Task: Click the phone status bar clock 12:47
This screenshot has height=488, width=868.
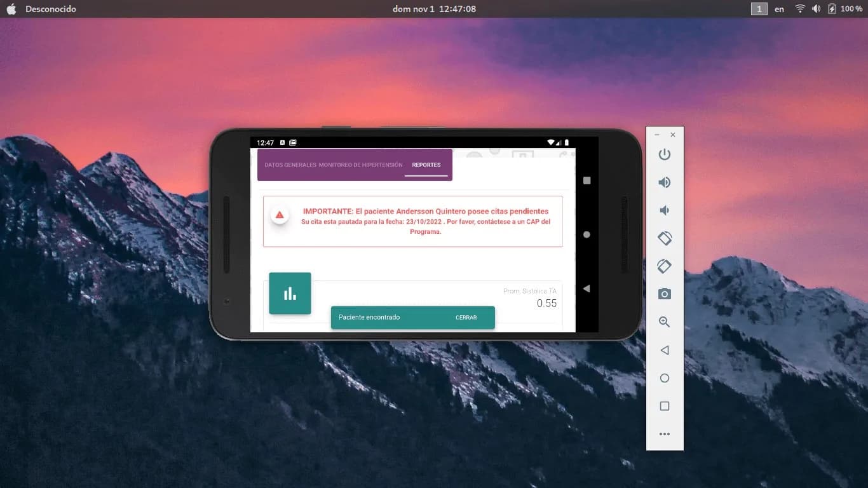Action: coord(266,143)
